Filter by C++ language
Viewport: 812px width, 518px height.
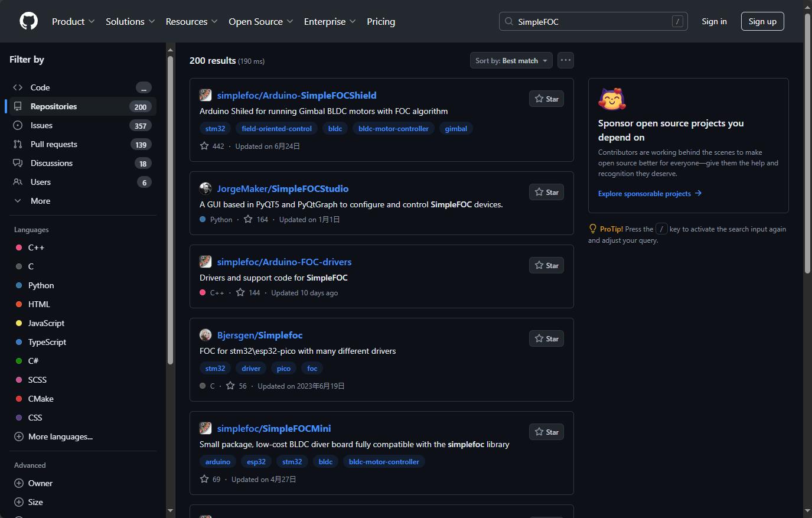(x=83, y=247)
